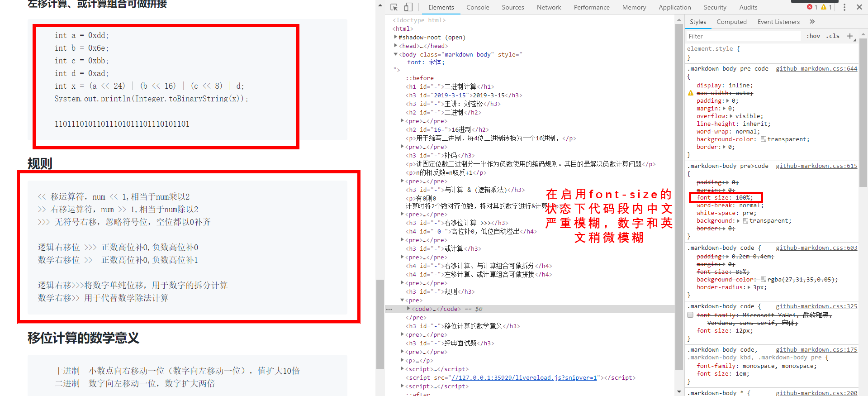The width and height of the screenshot is (868, 396).
Task: Switch to the Console tab
Action: [478, 7]
